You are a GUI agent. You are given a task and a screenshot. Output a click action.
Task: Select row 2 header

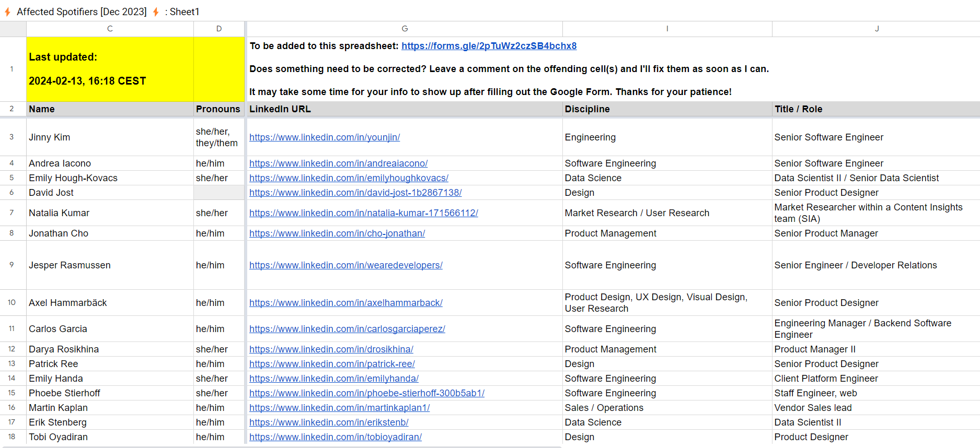point(13,109)
